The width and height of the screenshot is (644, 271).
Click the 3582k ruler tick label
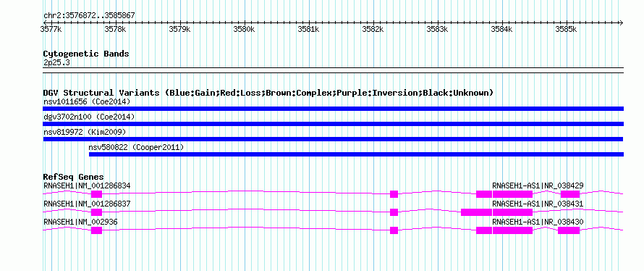(373, 29)
